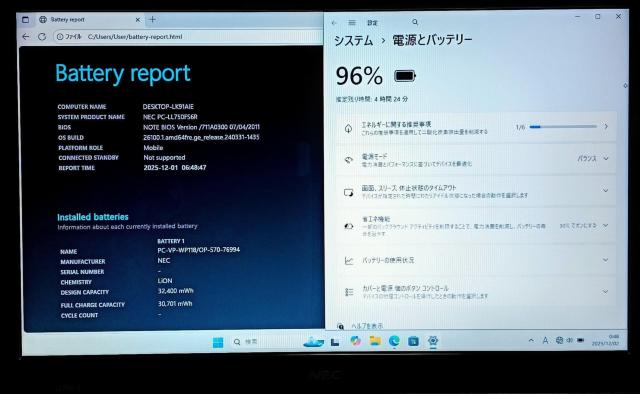Open a new browser tab
The height and width of the screenshot is (394, 640).
[x=152, y=19]
